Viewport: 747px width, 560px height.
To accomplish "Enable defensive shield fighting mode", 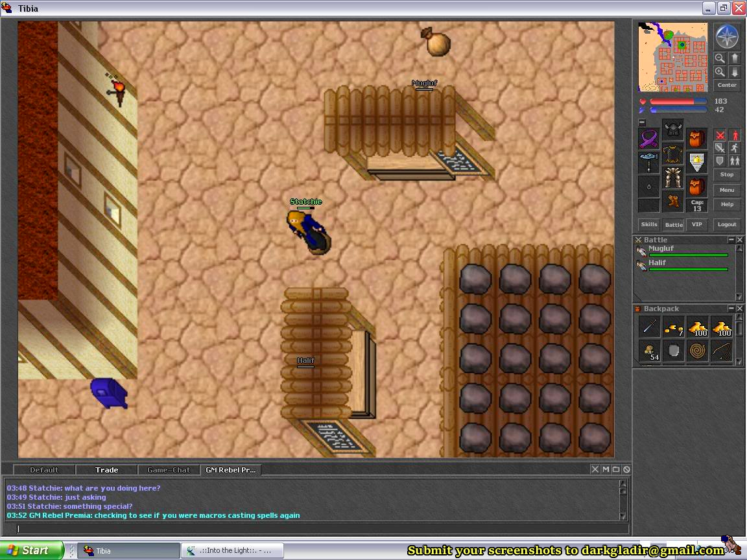I will pyautogui.click(x=720, y=161).
